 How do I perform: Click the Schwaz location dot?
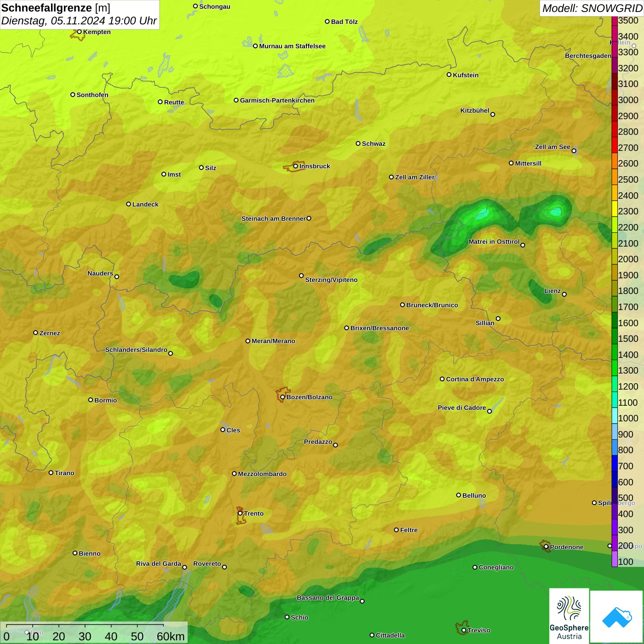tap(358, 144)
